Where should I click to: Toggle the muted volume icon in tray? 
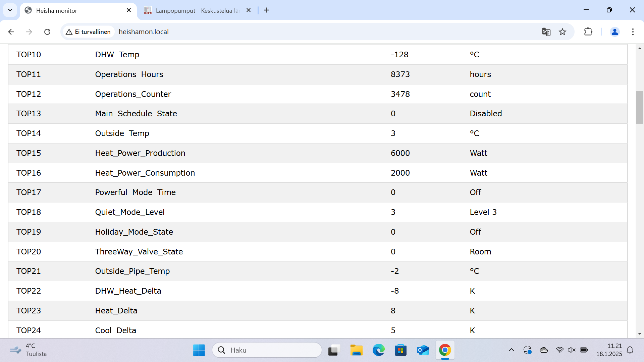coord(572,350)
